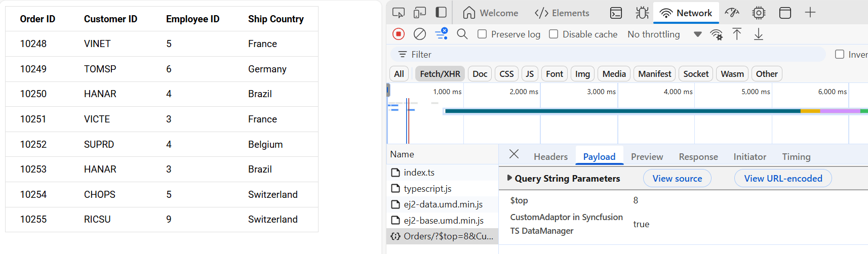This screenshot has width=868, height=254.
Task: Select index.ts request row
Action: point(442,173)
